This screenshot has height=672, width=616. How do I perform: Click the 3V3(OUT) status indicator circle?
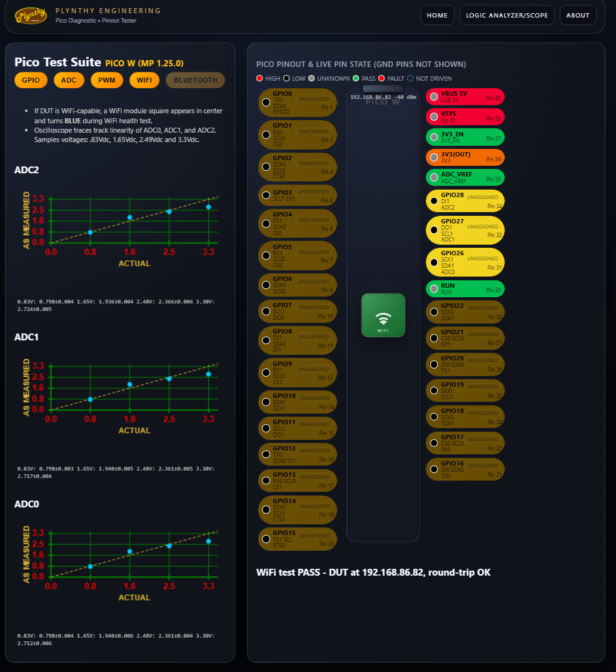tap(434, 157)
